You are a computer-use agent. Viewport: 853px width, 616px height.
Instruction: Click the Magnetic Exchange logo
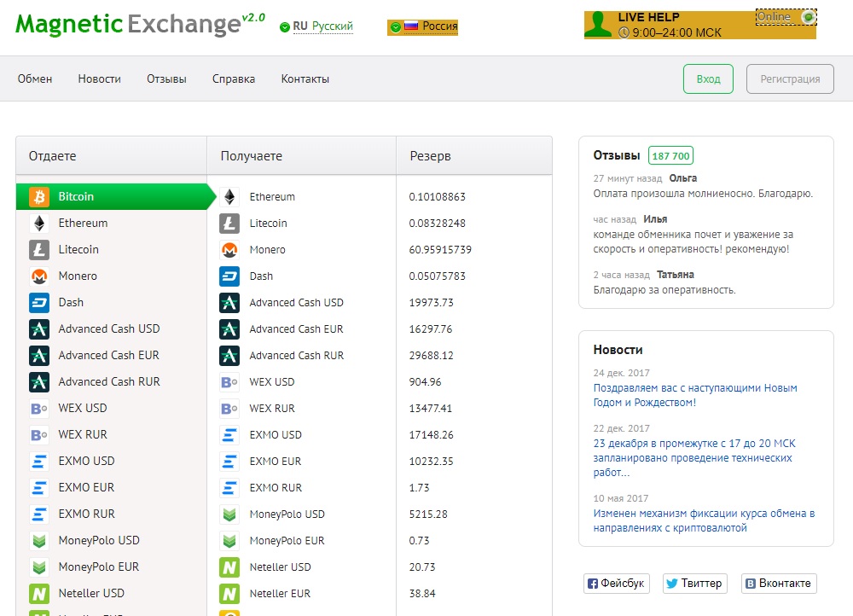coord(141,24)
